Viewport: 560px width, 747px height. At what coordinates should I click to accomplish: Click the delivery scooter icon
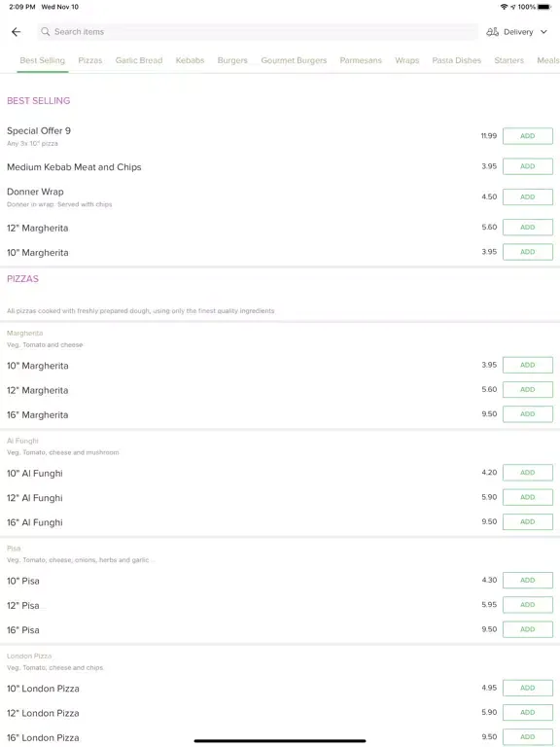pos(492,32)
